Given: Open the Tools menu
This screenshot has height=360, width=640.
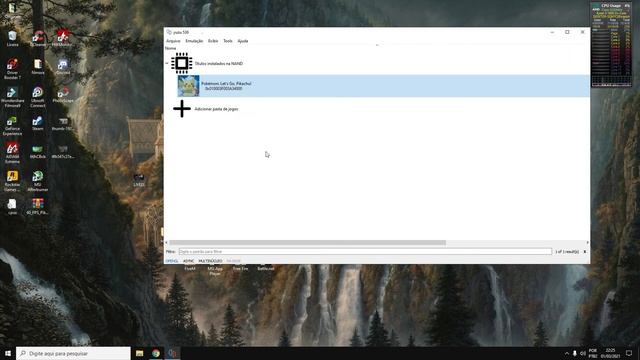Looking at the screenshot, I should coord(228,41).
